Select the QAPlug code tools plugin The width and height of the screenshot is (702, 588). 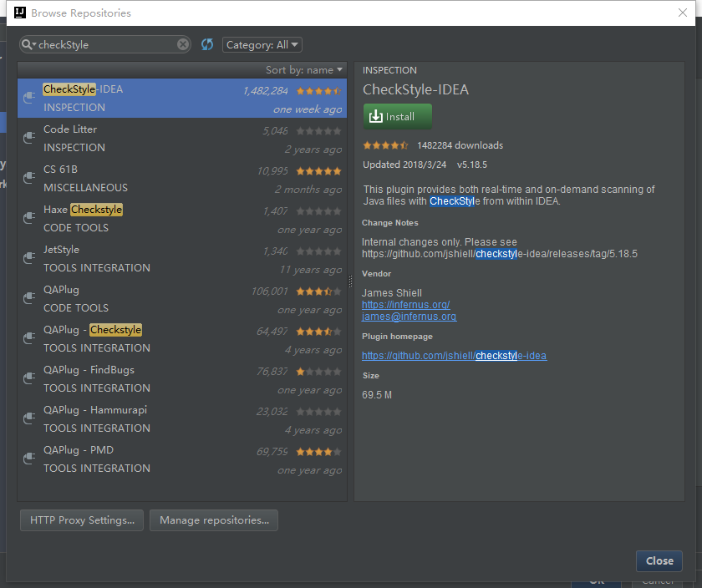click(182, 298)
